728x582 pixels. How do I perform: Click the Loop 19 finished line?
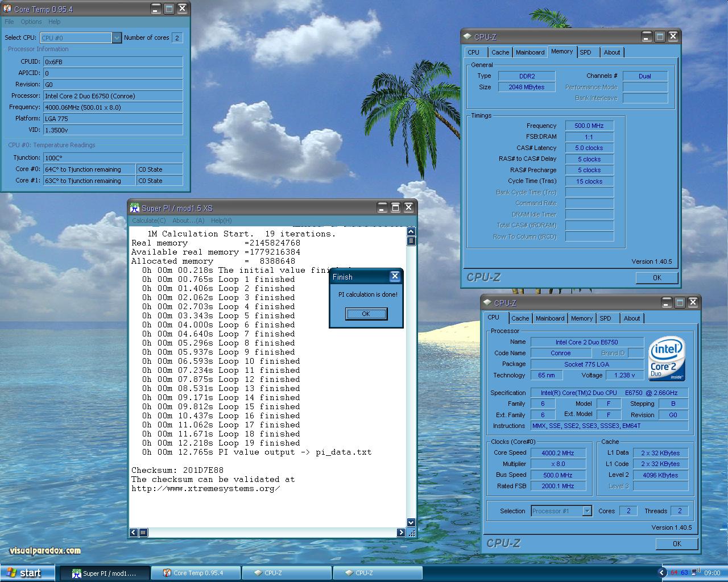(221, 443)
